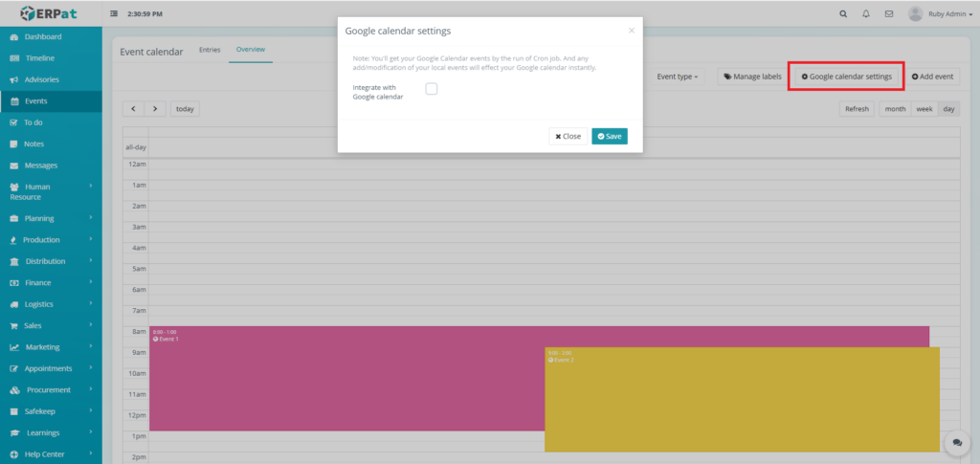Open the yellow Event 2 block
The width and height of the screenshot is (980, 464).
[742, 400]
